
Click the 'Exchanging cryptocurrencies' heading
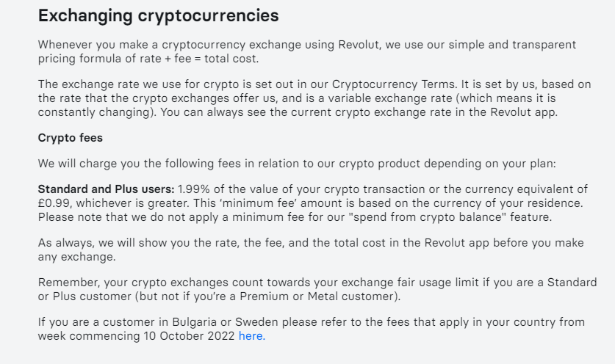coord(159,16)
